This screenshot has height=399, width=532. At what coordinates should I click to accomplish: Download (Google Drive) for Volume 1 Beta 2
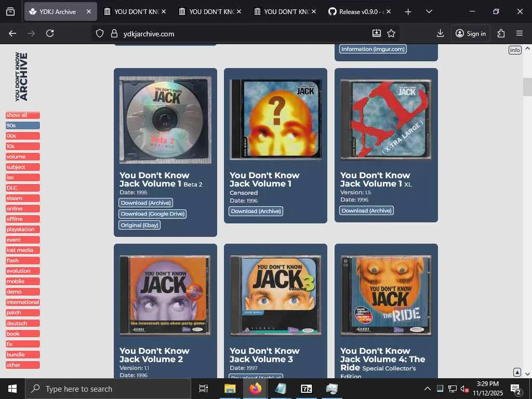click(x=153, y=214)
